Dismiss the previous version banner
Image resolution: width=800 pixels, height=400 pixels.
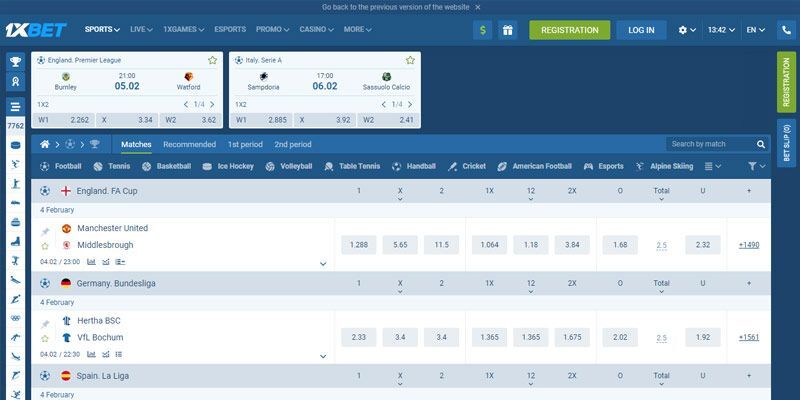coord(478,7)
